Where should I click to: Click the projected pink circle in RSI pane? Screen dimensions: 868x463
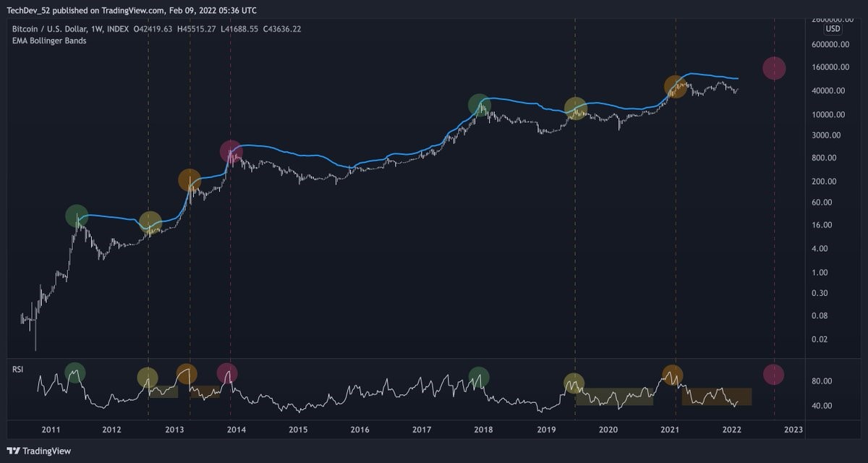(x=773, y=374)
